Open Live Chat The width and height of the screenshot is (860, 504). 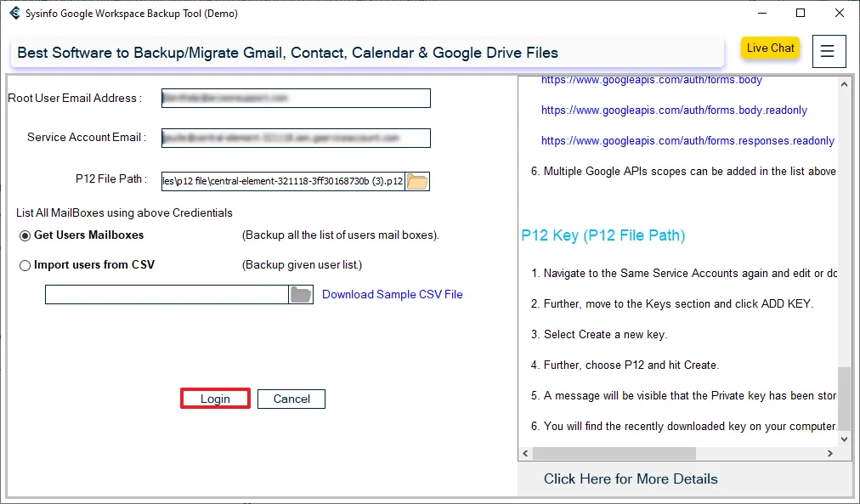770,48
